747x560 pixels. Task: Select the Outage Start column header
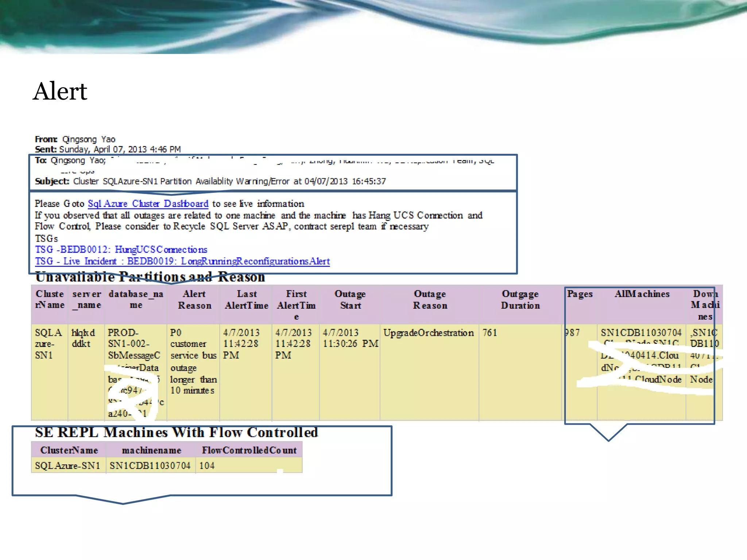click(350, 300)
